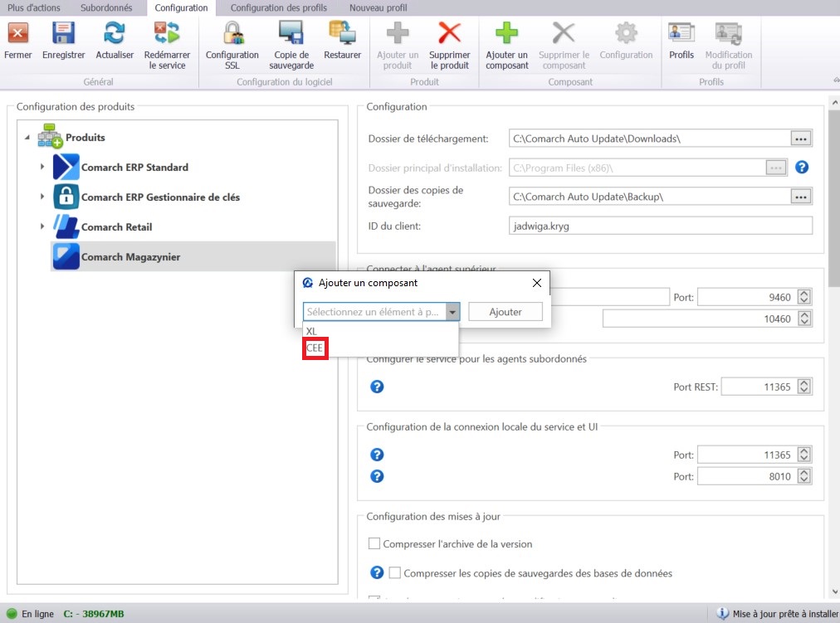Collapse the ribbon with corner arrow
This screenshot has height=623, width=840.
tap(836, 80)
